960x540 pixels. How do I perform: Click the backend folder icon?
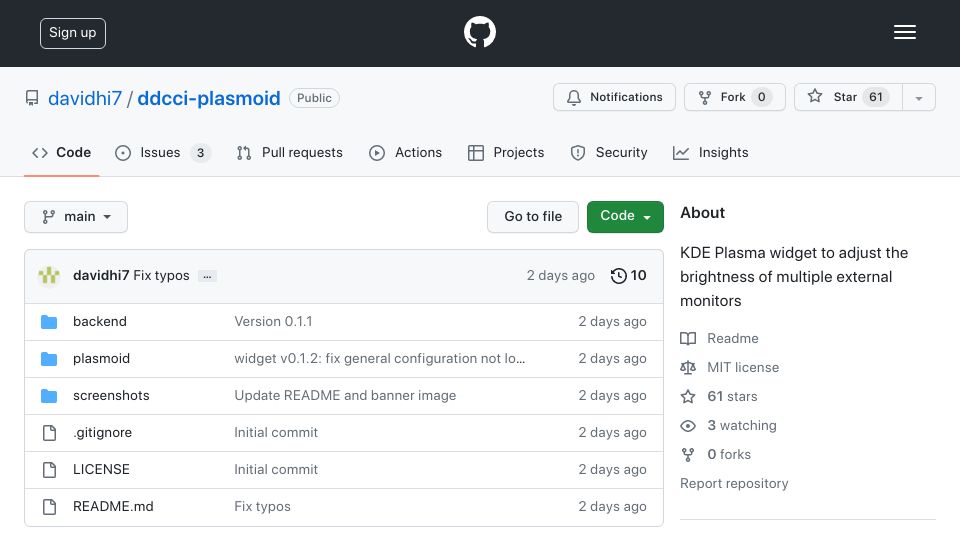coord(49,322)
